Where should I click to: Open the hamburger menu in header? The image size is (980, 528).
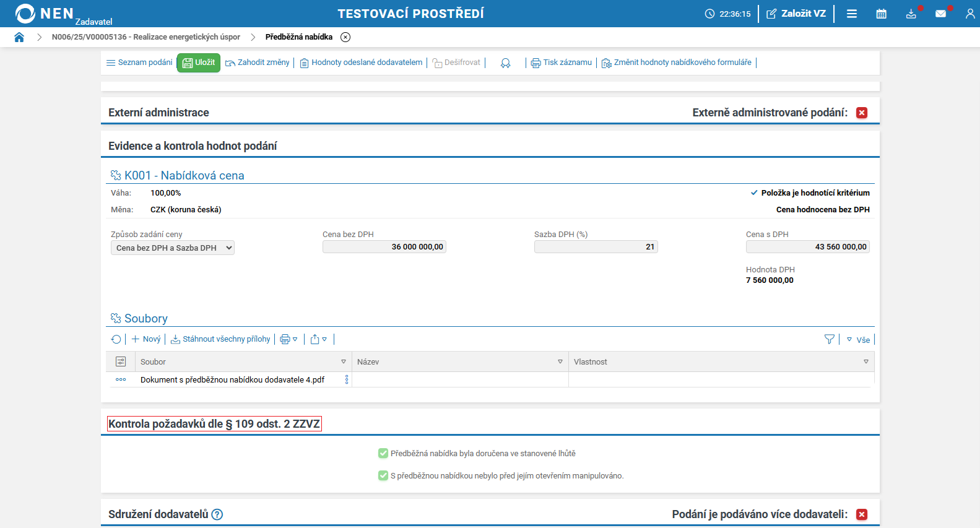(x=852, y=14)
